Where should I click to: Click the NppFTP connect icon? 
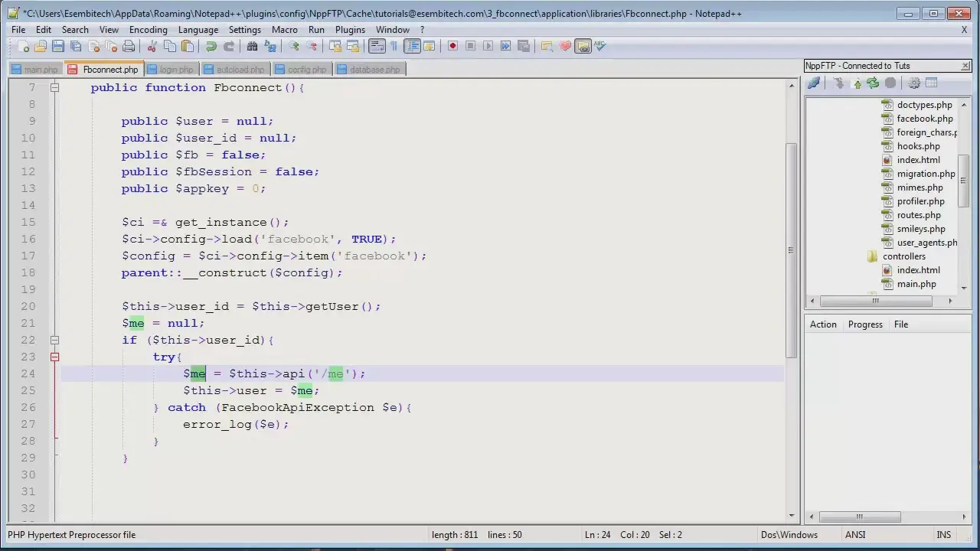coord(814,83)
